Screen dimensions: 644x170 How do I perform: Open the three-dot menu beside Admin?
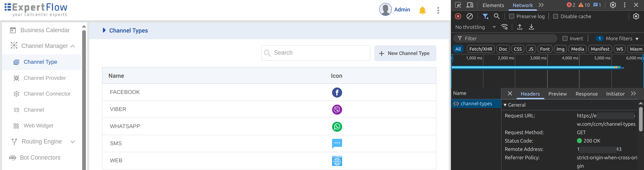(x=438, y=10)
